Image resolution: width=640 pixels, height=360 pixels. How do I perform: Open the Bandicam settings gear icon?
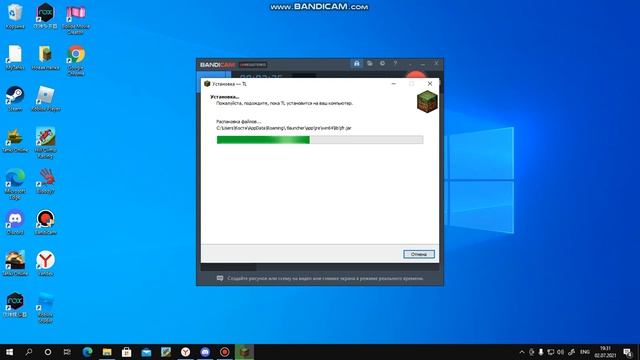tap(382, 64)
